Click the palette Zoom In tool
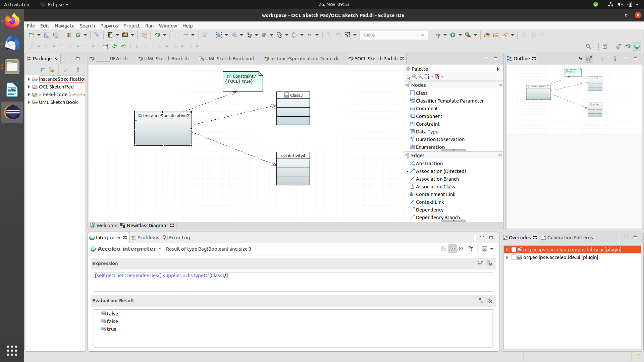The width and height of the screenshot is (644, 362). 415,77
